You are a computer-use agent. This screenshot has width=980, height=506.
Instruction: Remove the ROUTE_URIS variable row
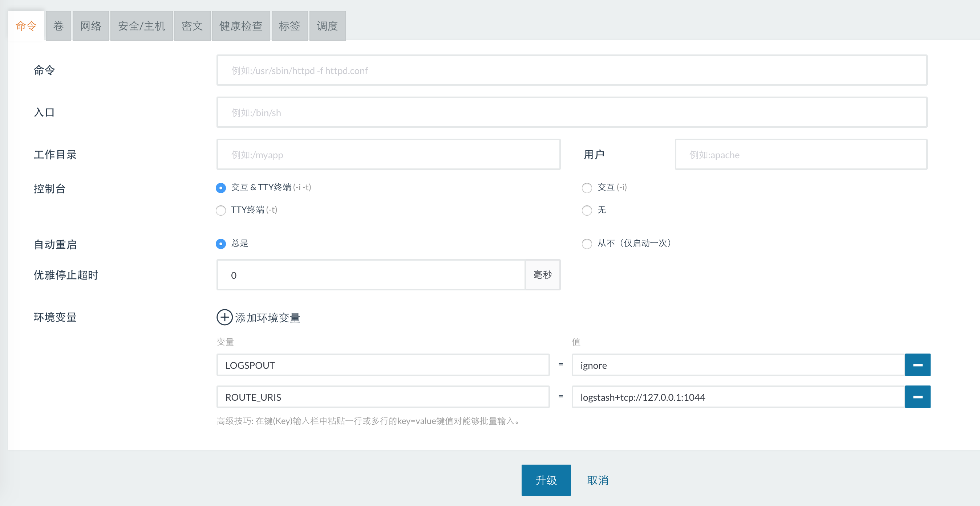click(x=917, y=397)
